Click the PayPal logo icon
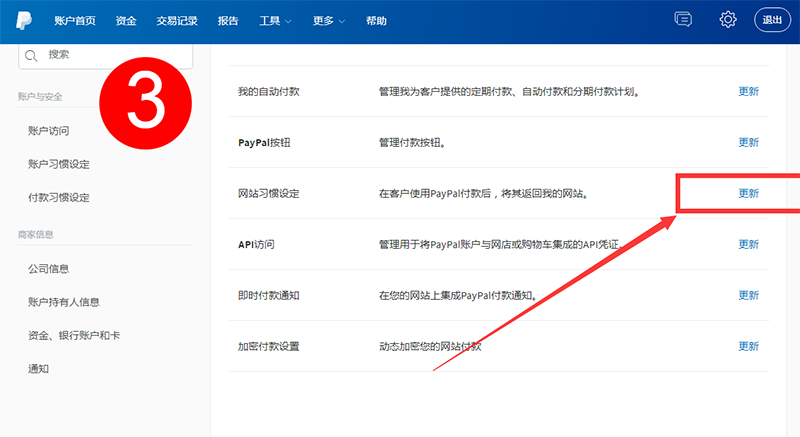The image size is (800, 437). point(22,20)
